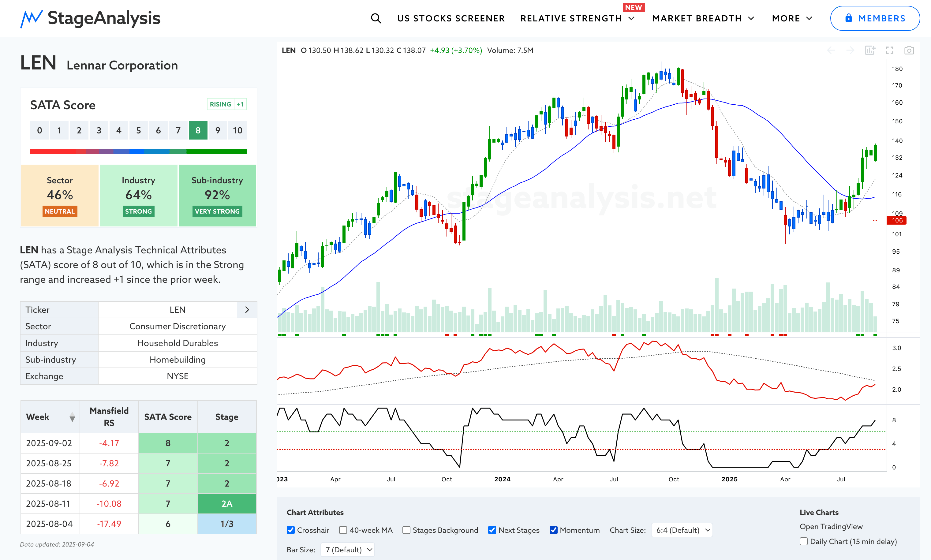This screenshot has width=931, height=560.
Task: Click the chart forward arrow icon
Action: point(850,50)
